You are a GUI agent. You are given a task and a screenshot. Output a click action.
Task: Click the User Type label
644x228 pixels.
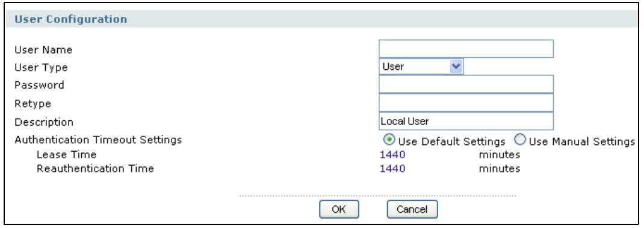41,67
